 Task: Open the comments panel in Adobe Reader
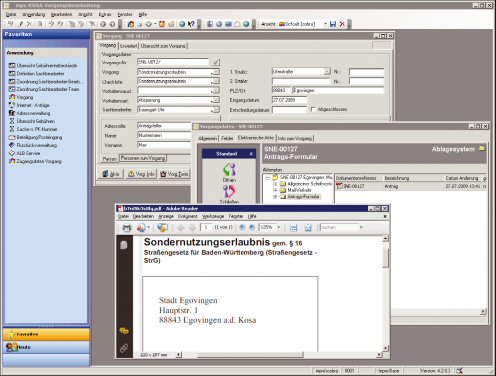[124, 331]
